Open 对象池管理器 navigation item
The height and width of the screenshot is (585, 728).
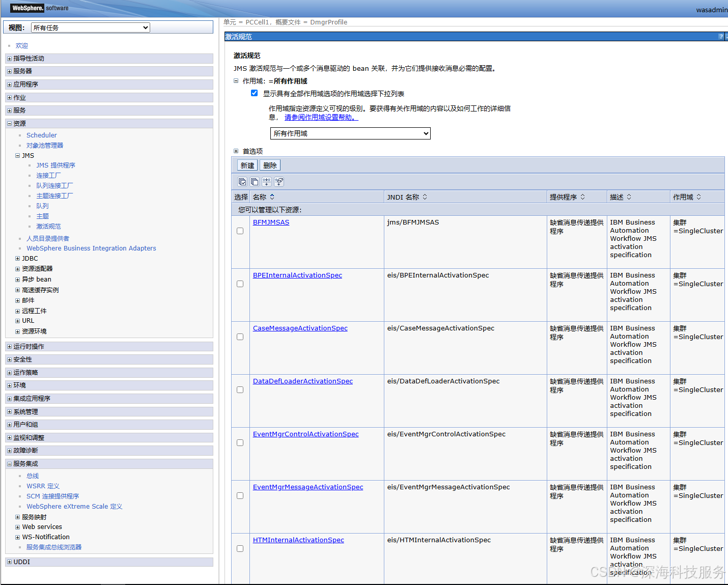[45, 146]
